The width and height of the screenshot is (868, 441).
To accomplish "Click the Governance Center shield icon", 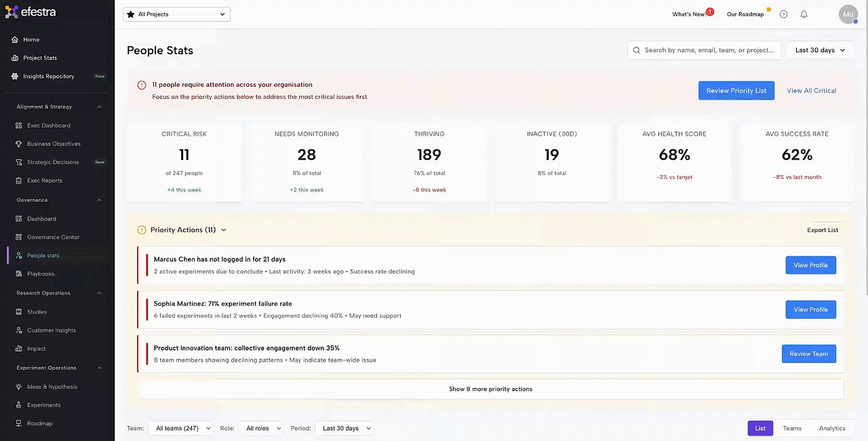I will (19, 237).
